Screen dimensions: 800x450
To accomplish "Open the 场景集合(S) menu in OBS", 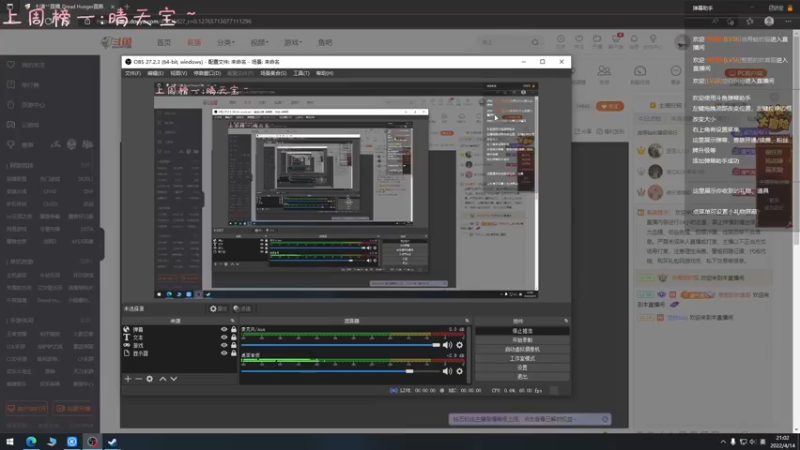I will [273, 73].
